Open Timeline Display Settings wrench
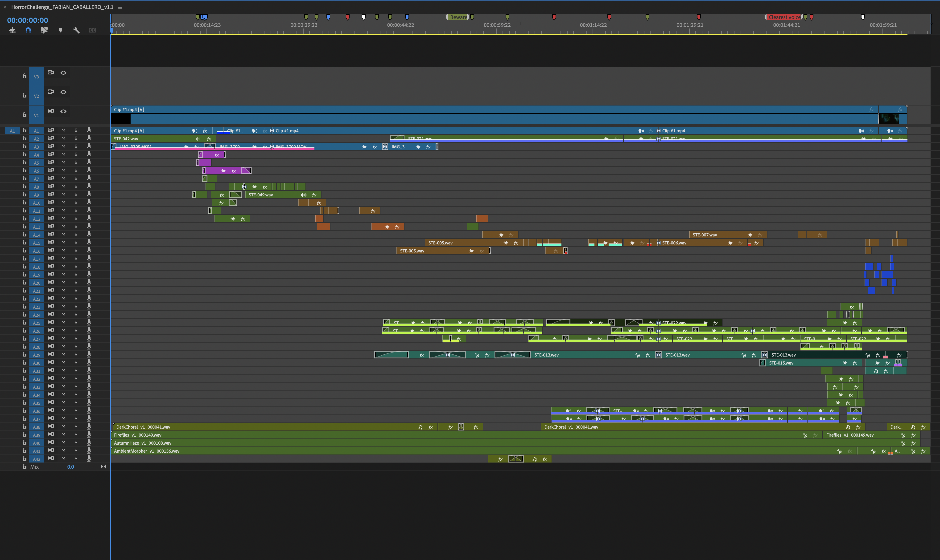Viewport: 940px width, 560px height. coord(76,30)
